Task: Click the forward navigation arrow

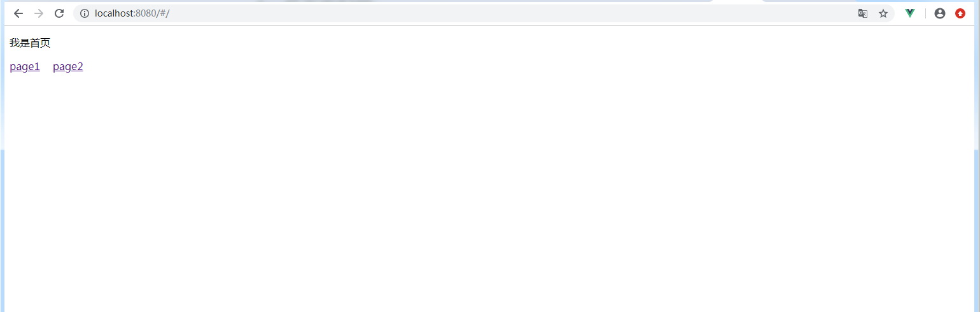Action: coord(39,13)
